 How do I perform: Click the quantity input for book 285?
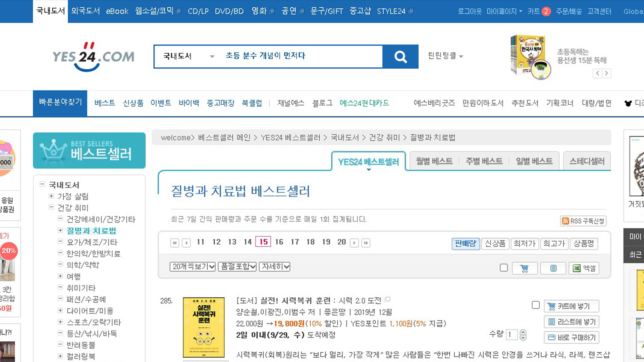coord(512,335)
